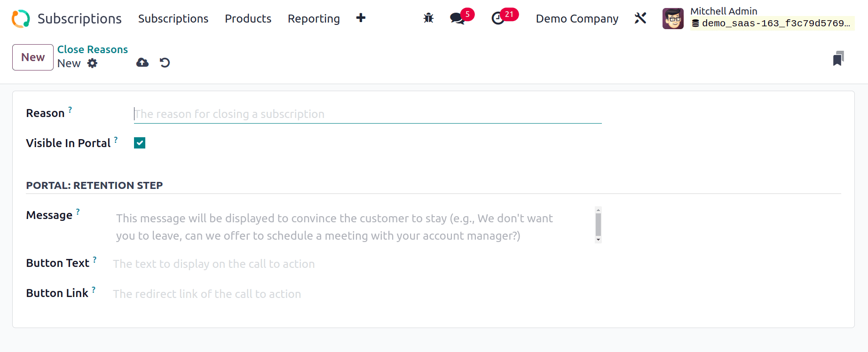Open the gear actions menu beside New
The image size is (868, 352).
pyautogui.click(x=93, y=63)
